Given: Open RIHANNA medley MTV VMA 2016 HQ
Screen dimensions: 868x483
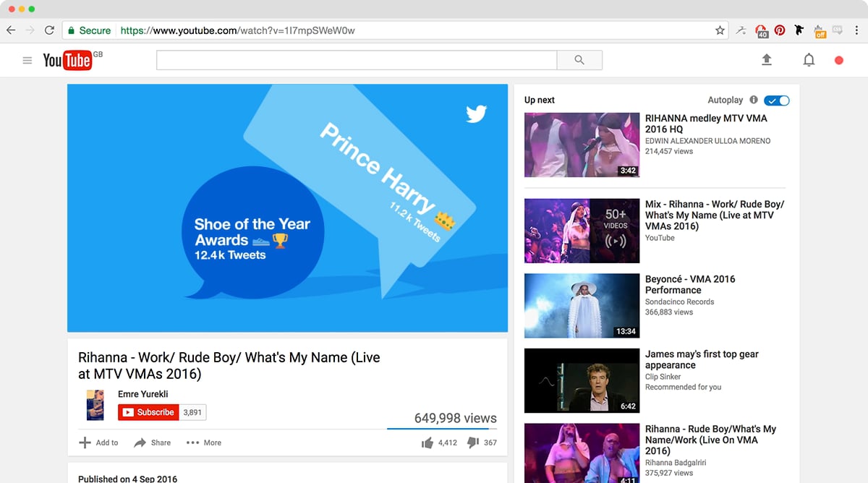Looking at the screenshot, I should [x=706, y=124].
